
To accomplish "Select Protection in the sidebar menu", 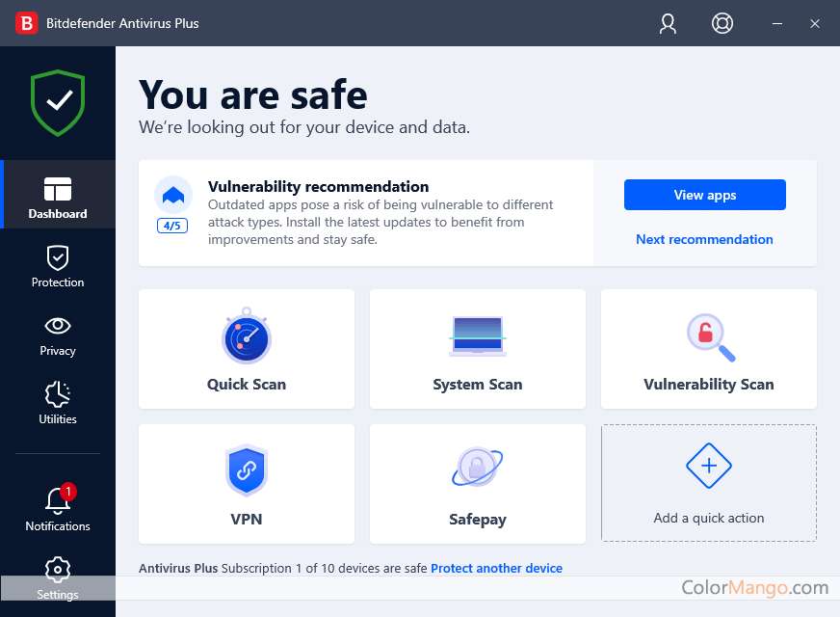I will click(57, 268).
